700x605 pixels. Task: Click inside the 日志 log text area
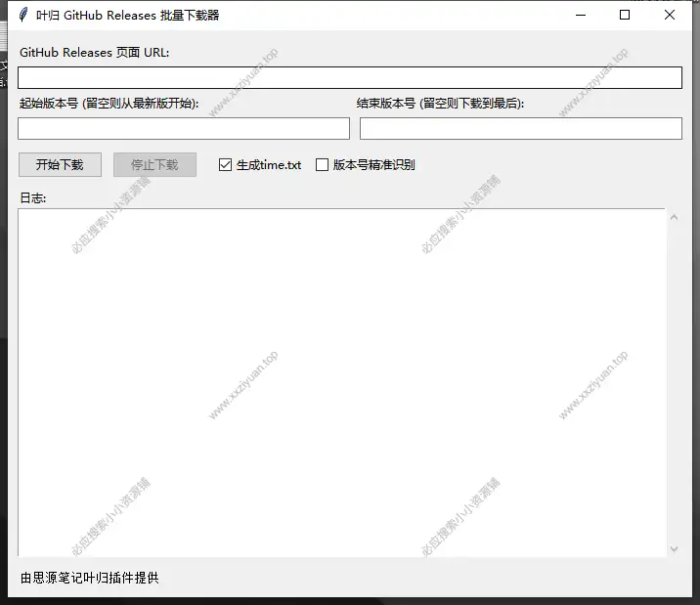tap(340, 381)
